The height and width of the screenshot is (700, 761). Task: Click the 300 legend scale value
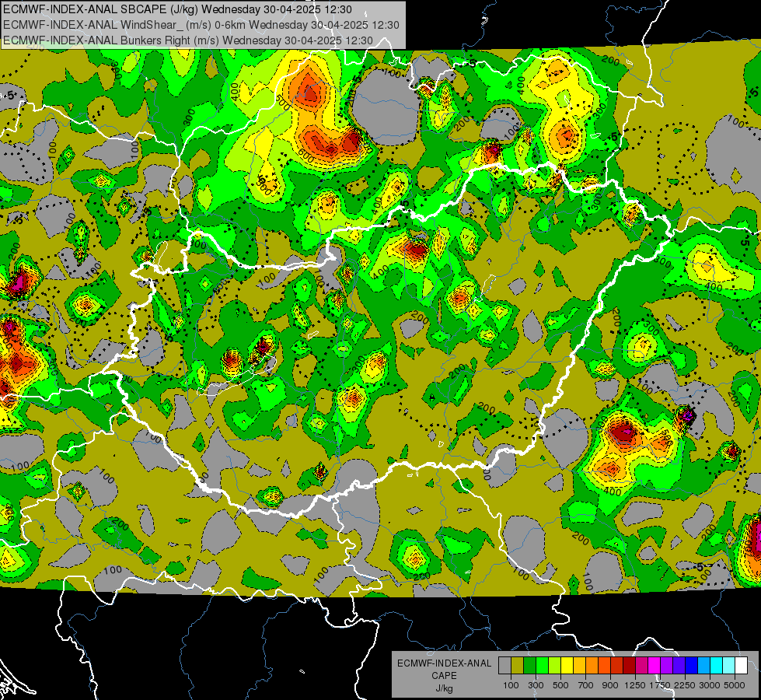point(536,685)
